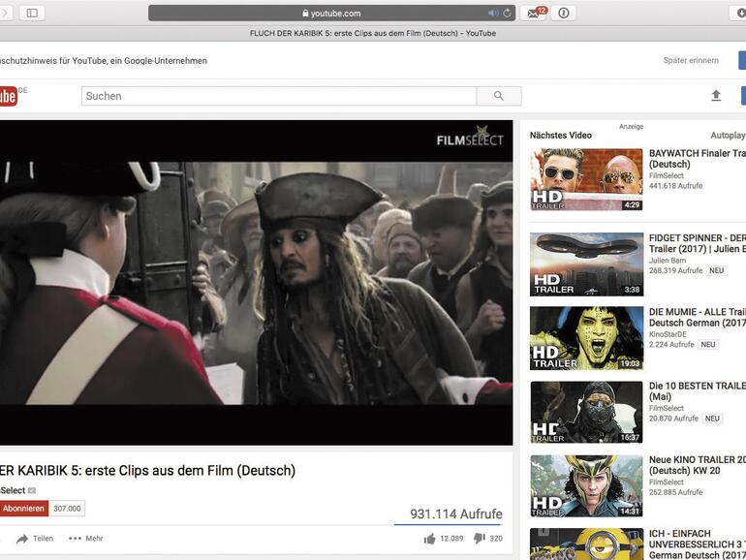The height and width of the screenshot is (560, 746).
Task: Click KinoStarDE channel name
Action: pyautogui.click(x=668, y=334)
